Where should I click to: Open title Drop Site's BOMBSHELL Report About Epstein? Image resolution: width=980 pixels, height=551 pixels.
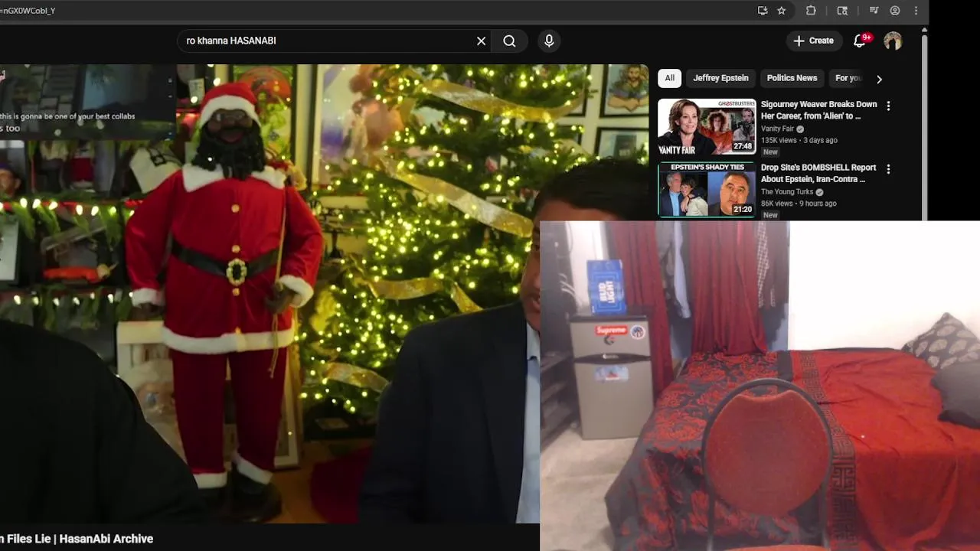coord(818,174)
